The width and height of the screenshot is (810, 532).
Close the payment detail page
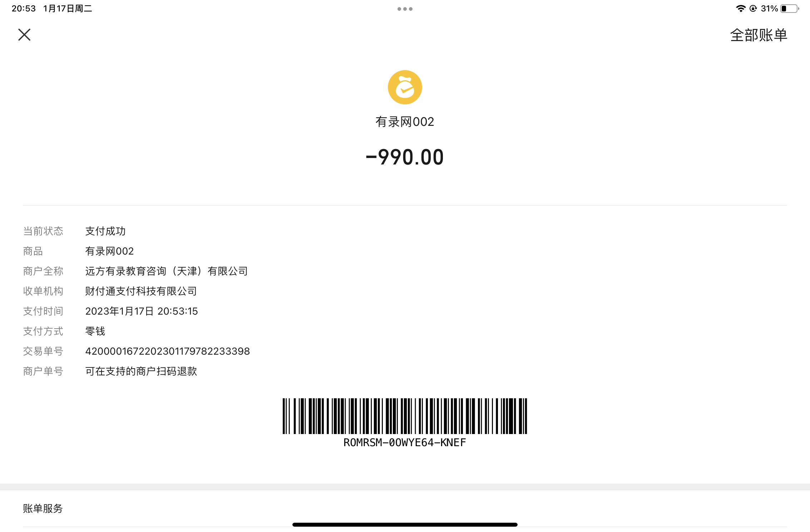[24, 35]
